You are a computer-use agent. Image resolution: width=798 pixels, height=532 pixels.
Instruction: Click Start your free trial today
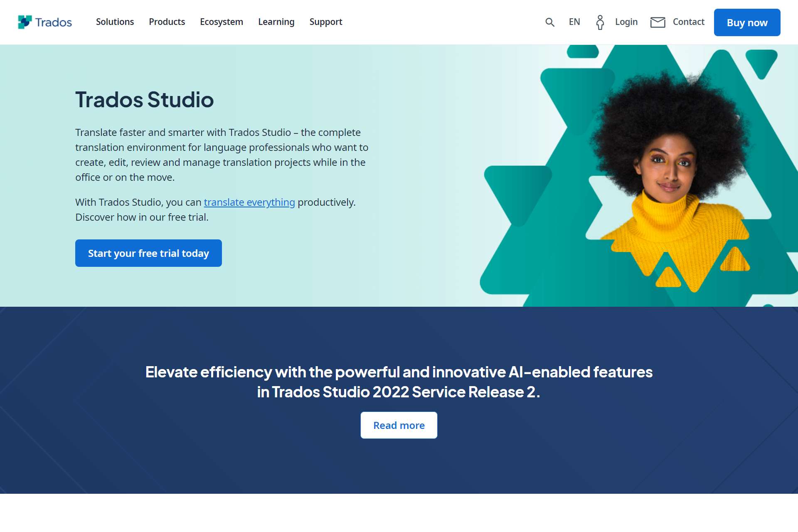click(148, 253)
